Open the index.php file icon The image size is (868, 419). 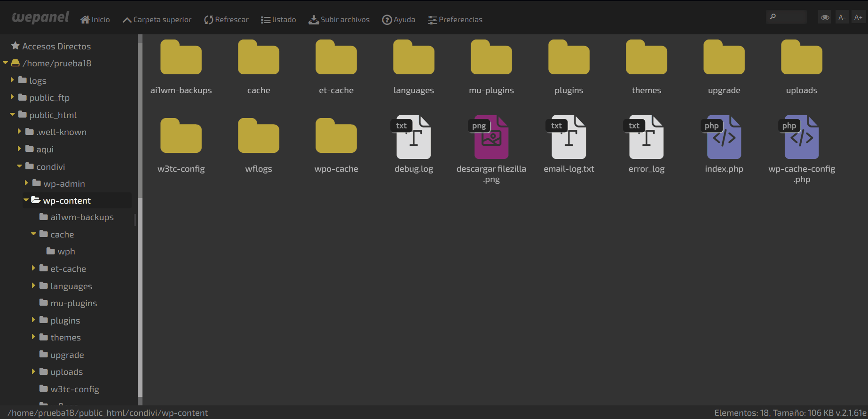tap(724, 137)
